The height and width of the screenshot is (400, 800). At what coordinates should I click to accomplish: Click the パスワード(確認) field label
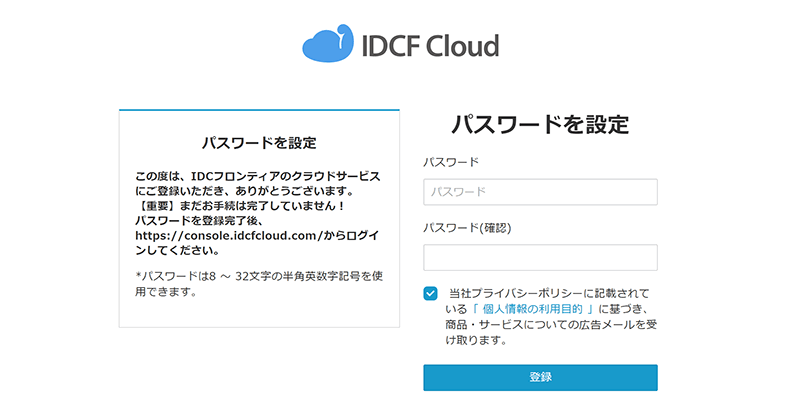467,228
